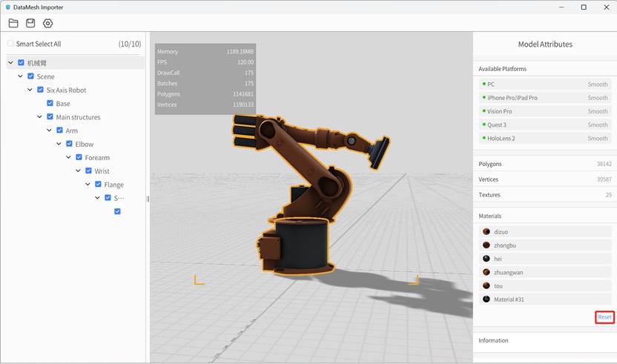This screenshot has width=617, height=364.
Task: Click the green dot beside Vision Pro
Action: pos(484,111)
